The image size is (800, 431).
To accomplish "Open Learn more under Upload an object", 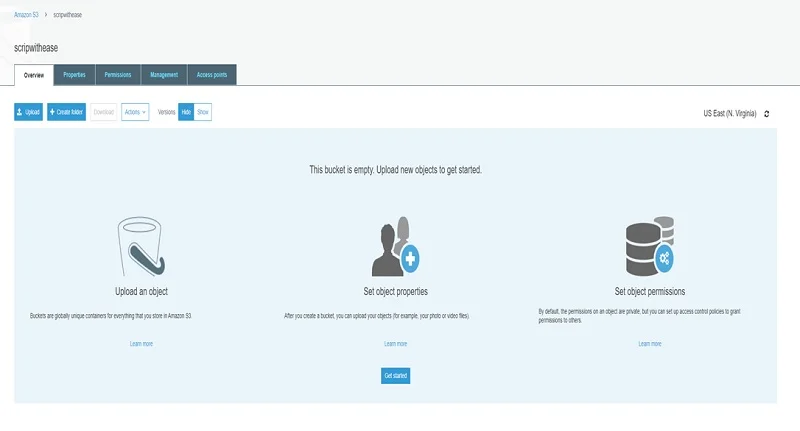I will tap(141, 344).
